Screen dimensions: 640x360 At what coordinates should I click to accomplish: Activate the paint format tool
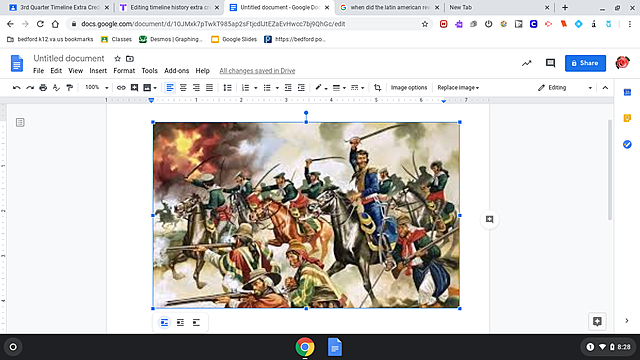coord(69,87)
